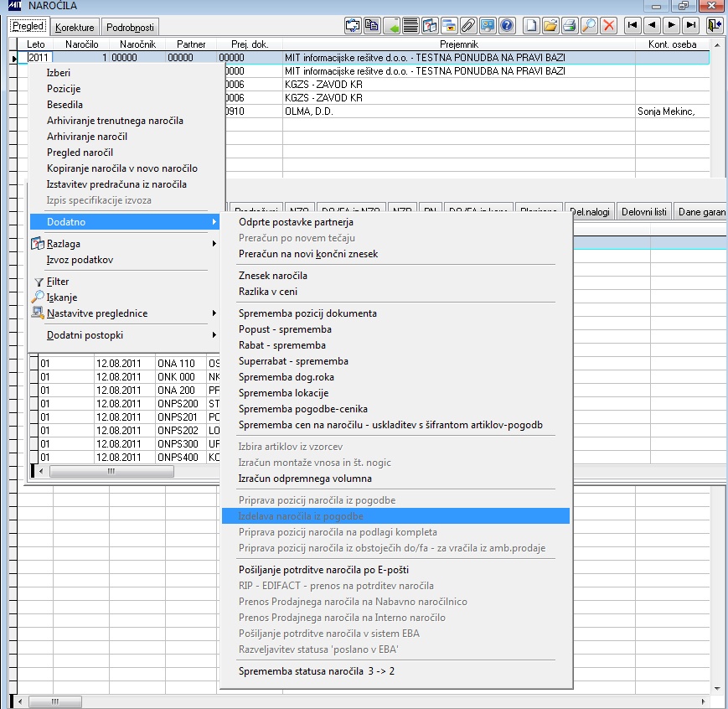The width and height of the screenshot is (728, 709).
Task: Expand the Dodatni postopki submenu arrow
Action: [x=214, y=335]
